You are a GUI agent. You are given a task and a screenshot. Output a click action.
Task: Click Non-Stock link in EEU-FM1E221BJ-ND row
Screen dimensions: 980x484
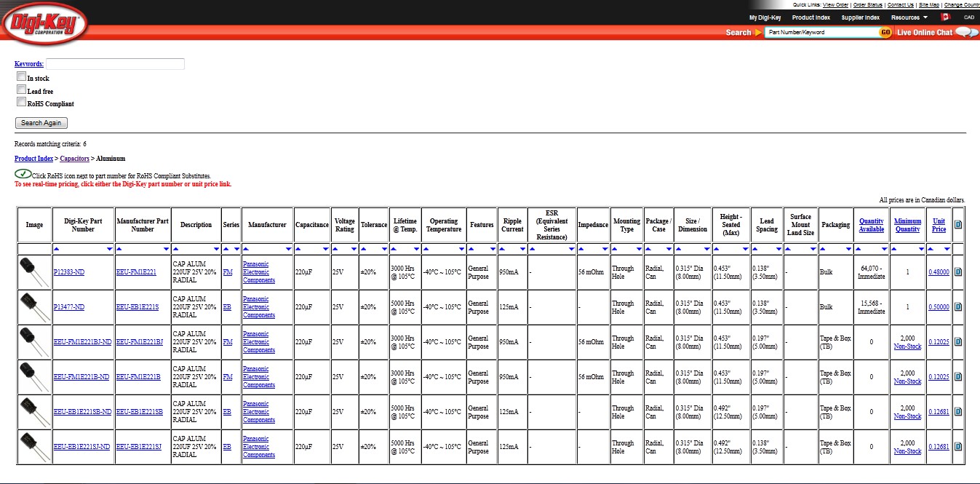click(x=908, y=346)
